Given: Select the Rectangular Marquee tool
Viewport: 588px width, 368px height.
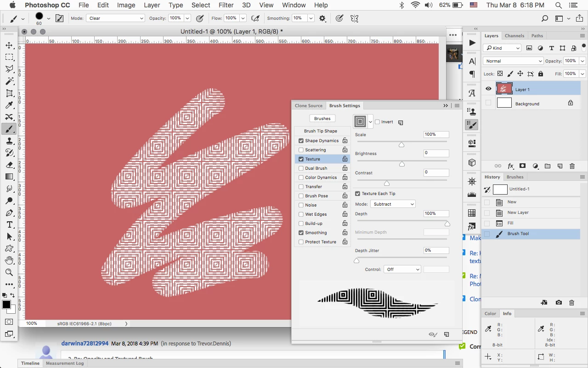Looking at the screenshot, I should 9,57.
